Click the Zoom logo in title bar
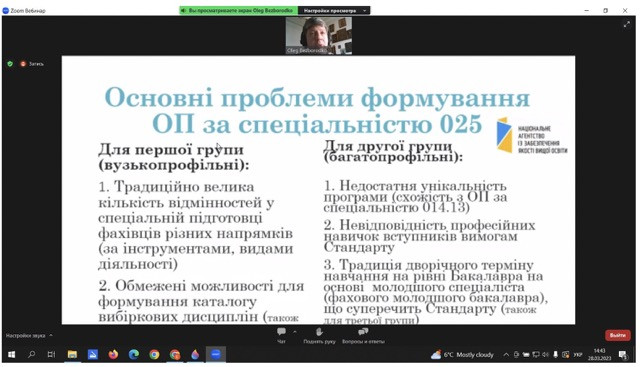 tap(5, 11)
